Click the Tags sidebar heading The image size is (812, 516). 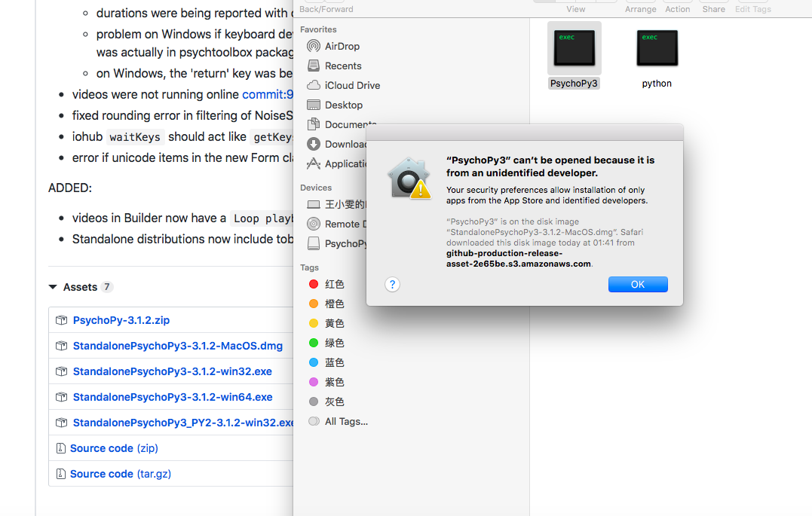[309, 267]
